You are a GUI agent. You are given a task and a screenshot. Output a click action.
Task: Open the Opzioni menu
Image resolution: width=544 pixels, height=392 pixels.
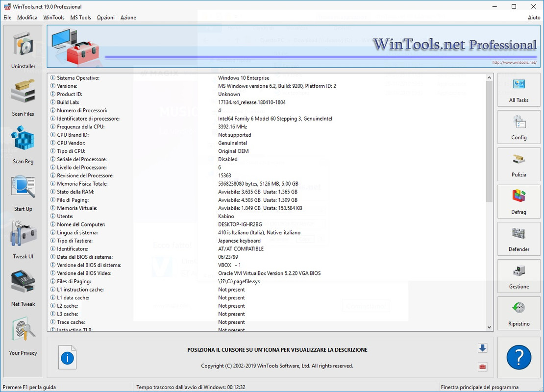pos(105,17)
